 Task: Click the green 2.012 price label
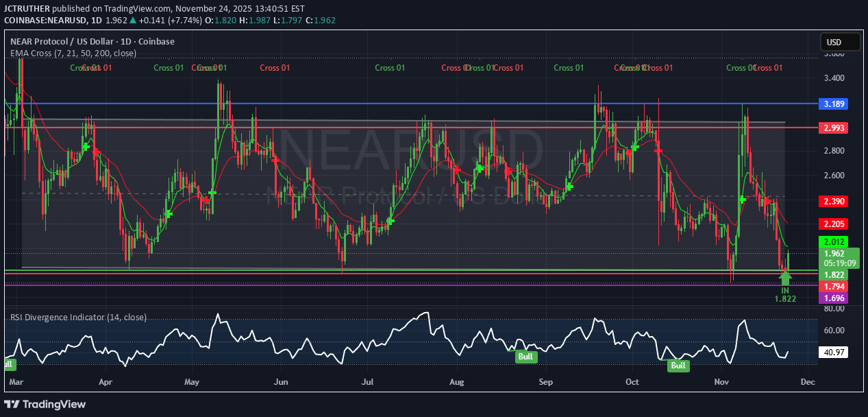833,241
